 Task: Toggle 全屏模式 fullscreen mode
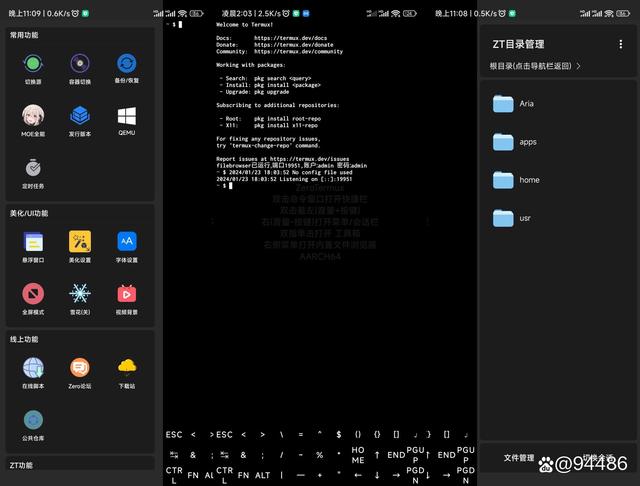pos(33,294)
